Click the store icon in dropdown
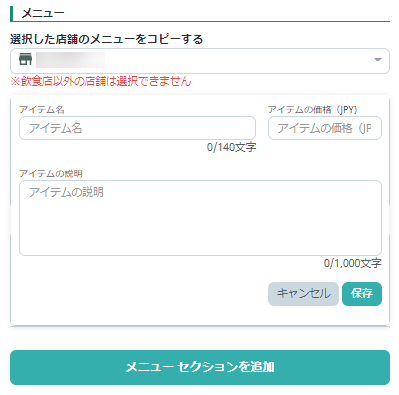The width and height of the screenshot is (399, 395). tap(25, 59)
